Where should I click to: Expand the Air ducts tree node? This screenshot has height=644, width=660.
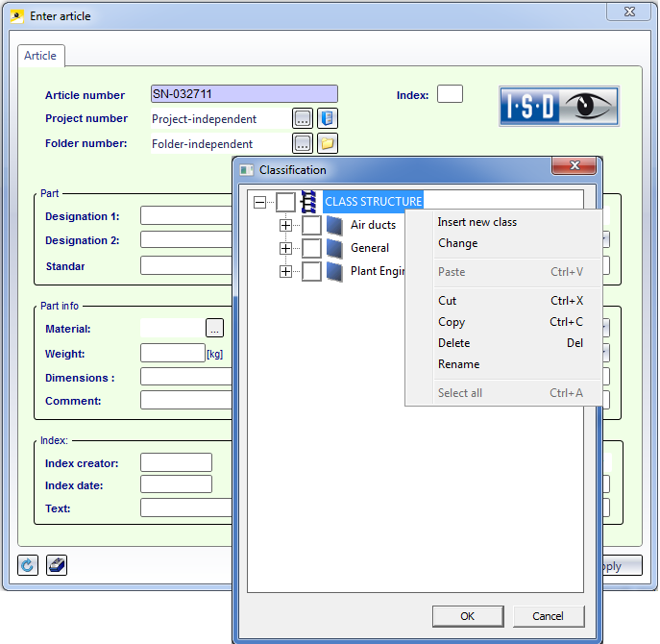pos(285,225)
